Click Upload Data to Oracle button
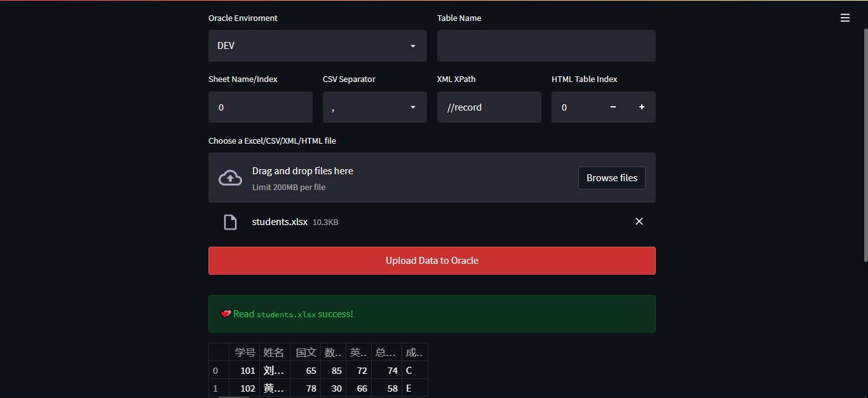Viewport: 868px width, 398px height. click(432, 261)
